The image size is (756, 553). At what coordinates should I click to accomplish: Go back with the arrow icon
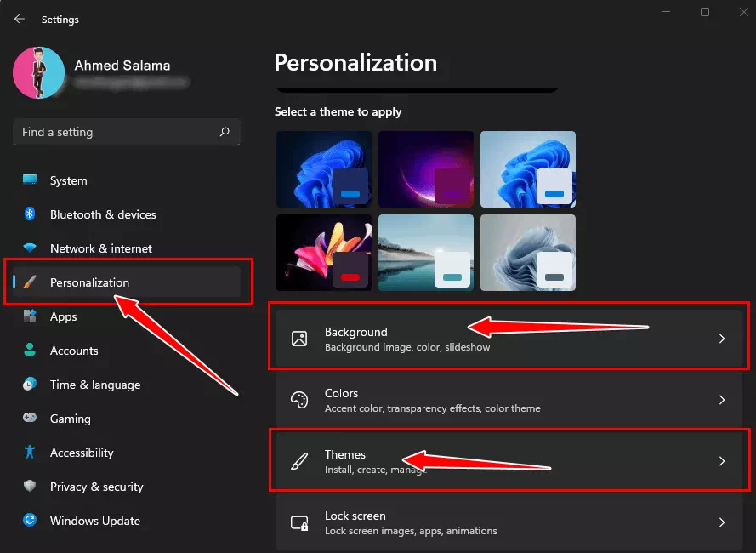(x=20, y=19)
